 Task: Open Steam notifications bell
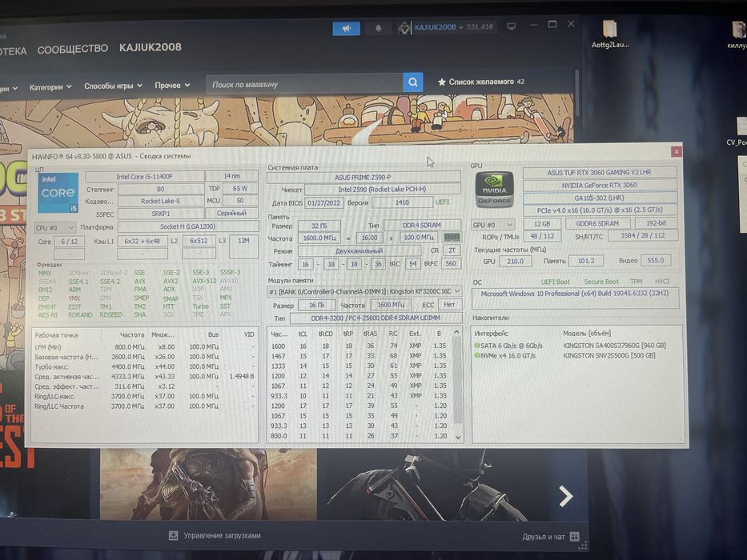[x=378, y=28]
